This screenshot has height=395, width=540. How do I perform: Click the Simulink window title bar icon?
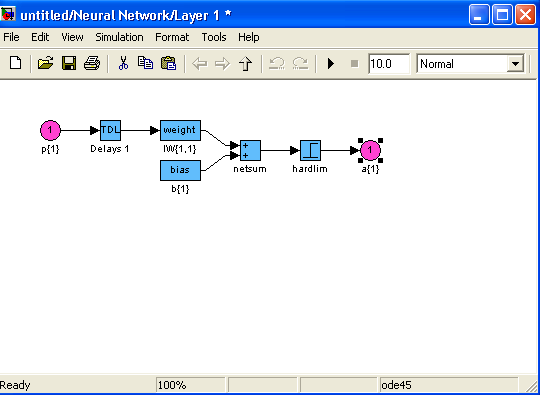tap(8, 14)
